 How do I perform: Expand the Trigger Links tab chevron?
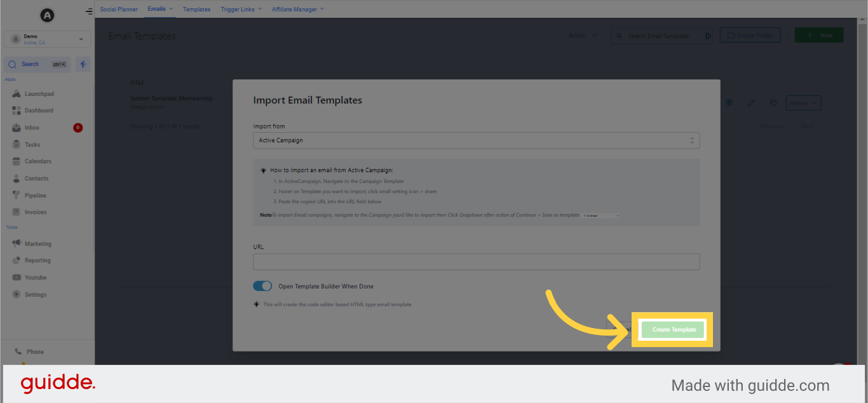point(259,9)
